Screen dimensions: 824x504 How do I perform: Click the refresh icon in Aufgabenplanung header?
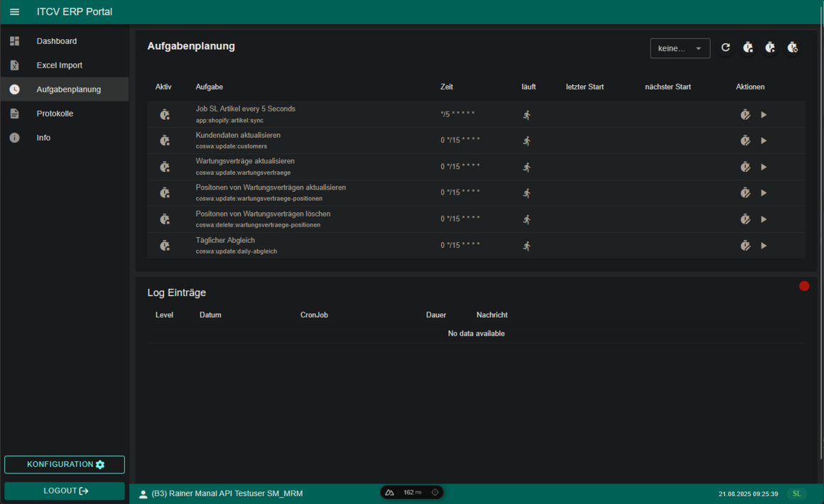pyautogui.click(x=725, y=48)
